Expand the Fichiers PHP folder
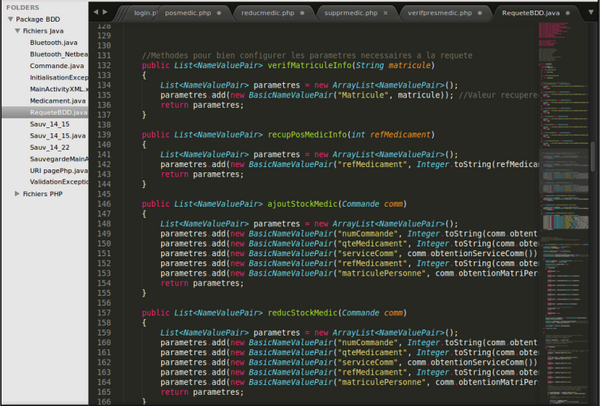Viewport: 600px width, 406px height. 17,193
